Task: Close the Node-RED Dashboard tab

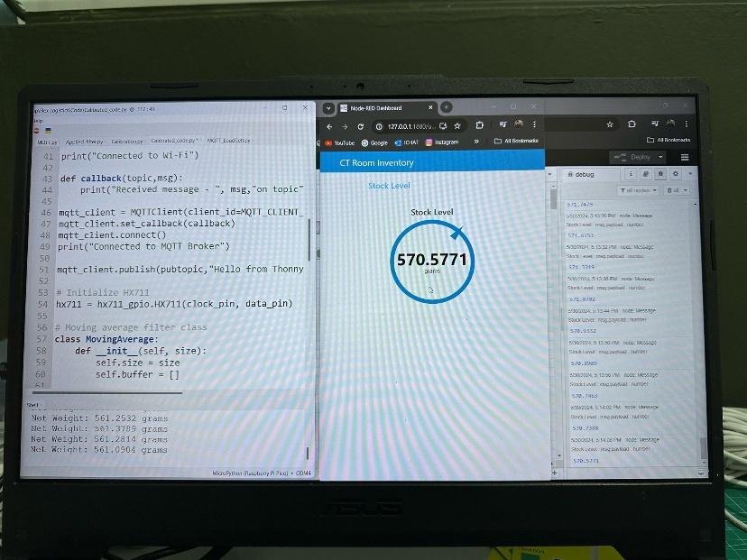Action: tap(430, 107)
